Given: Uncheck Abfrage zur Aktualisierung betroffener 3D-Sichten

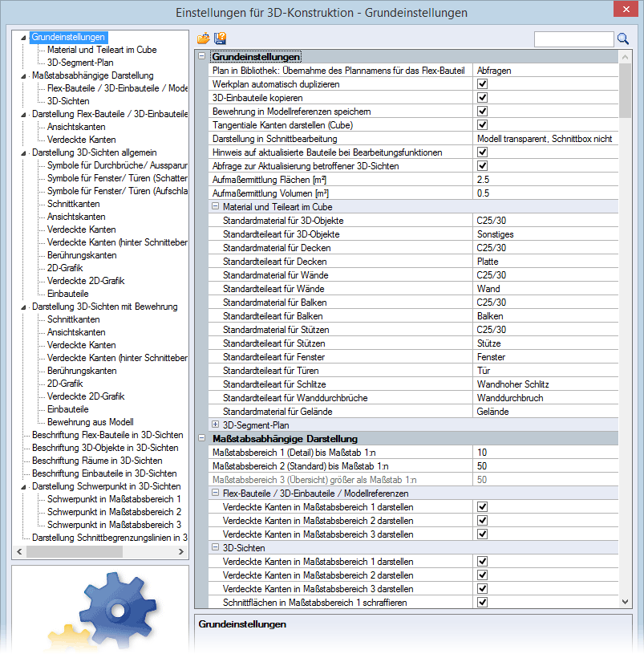Looking at the screenshot, I should tap(482, 166).
